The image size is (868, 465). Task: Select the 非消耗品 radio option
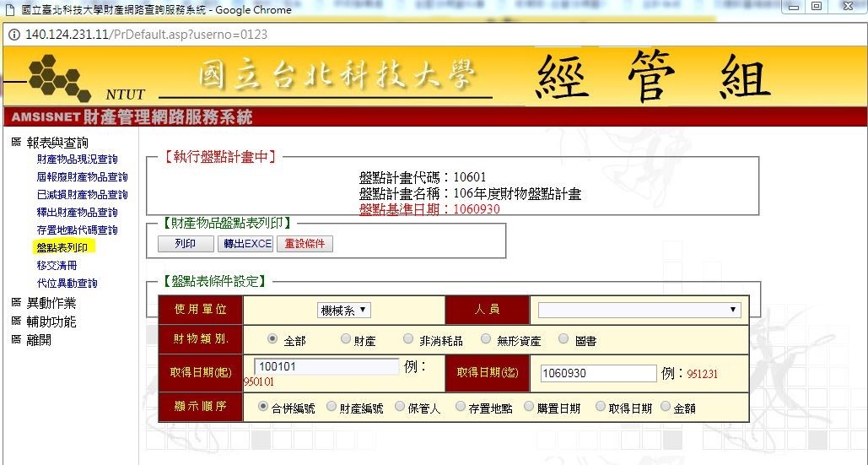pos(410,339)
